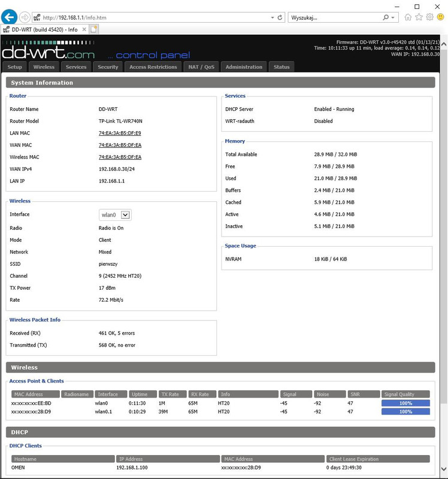Click the NVRAM 18 KiB / 64 KiB value
Viewport: 448px width, 479px height.
331,259
